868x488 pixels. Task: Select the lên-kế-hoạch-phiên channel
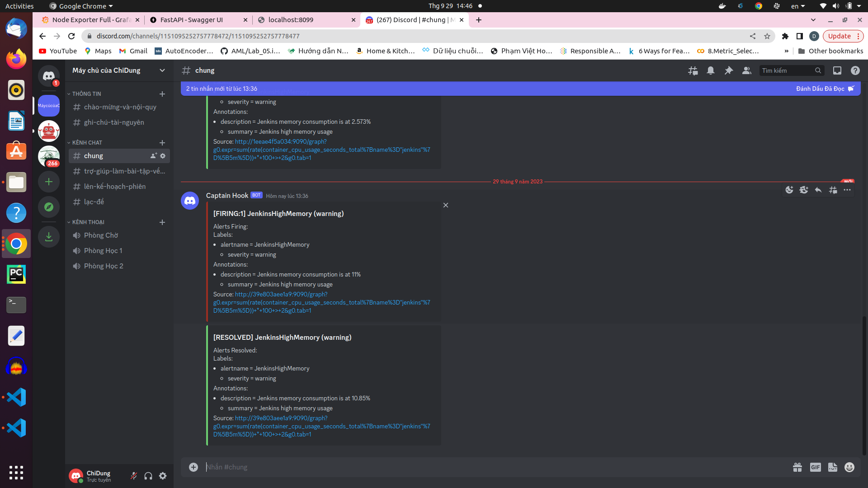[x=114, y=187]
